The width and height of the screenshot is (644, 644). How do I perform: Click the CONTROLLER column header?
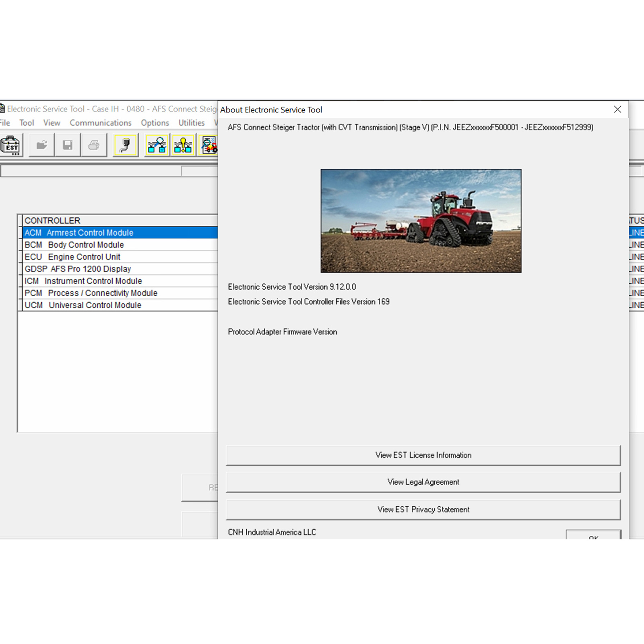click(120, 221)
